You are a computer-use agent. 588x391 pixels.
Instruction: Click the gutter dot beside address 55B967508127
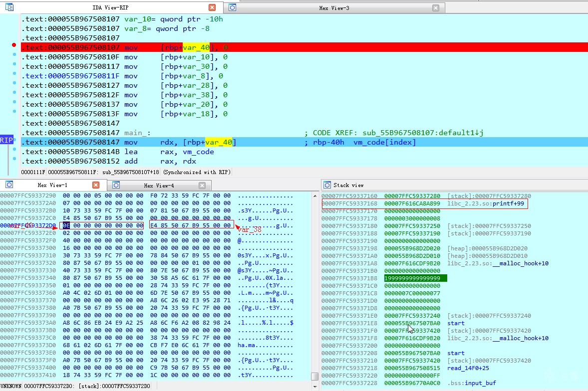(14, 83)
